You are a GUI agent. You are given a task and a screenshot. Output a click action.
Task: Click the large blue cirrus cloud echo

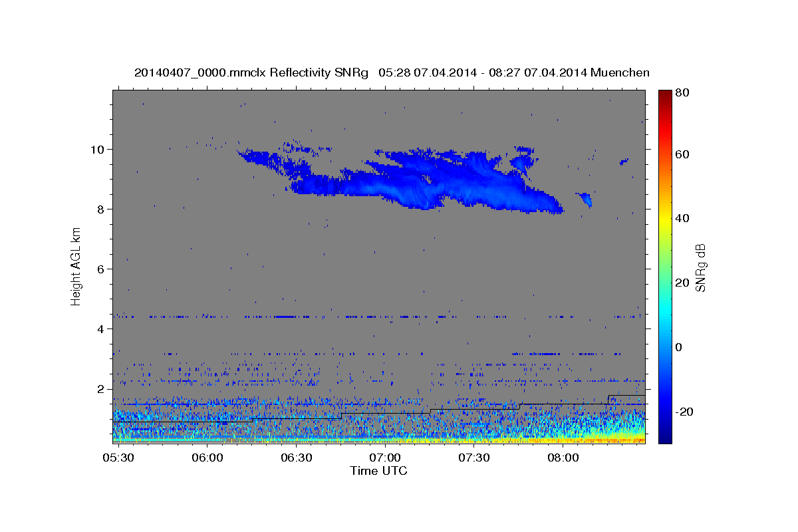coord(426,181)
